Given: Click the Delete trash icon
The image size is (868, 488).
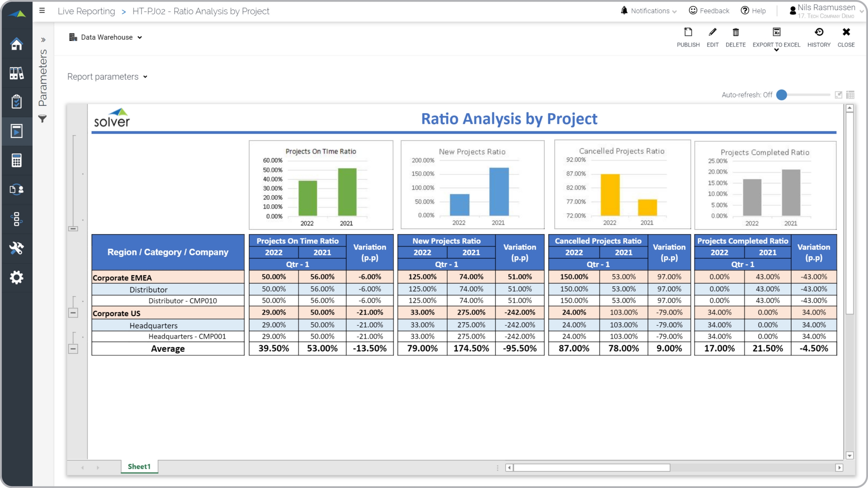Looking at the screenshot, I should point(735,33).
